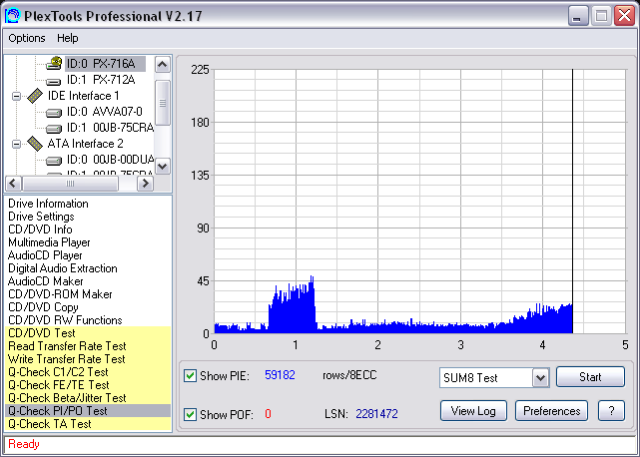The image size is (640, 457).
Task: Open CD/DVD RW Functions
Action: (65, 320)
